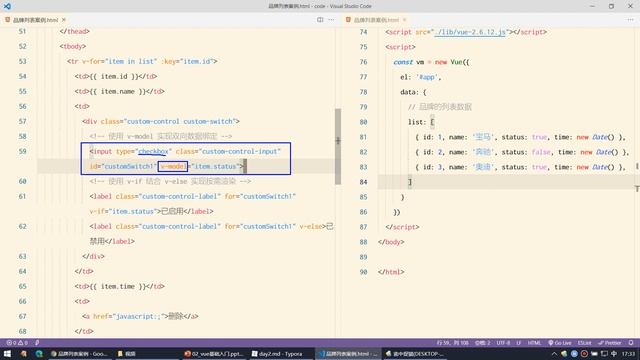
Task: Activate the left 品牌列表案例.html editor tab
Action: 35,20
